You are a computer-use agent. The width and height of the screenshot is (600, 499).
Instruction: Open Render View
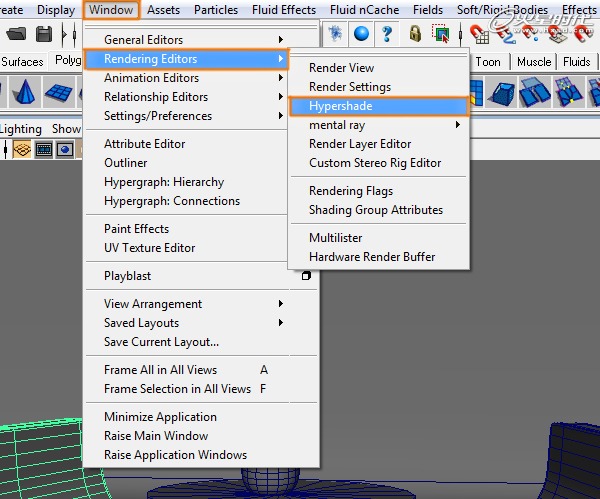tap(379, 68)
